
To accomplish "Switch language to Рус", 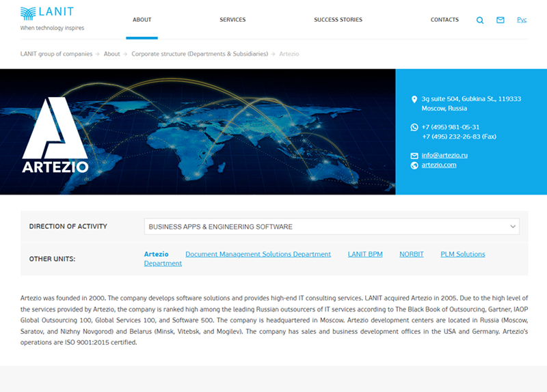I will 522,20.
